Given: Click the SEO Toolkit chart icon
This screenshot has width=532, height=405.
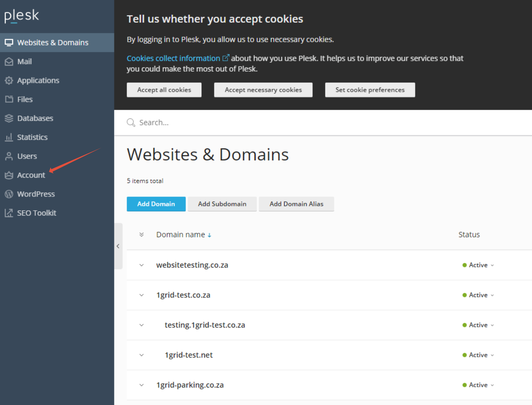Looking at the screenshot, I should 9,213.
